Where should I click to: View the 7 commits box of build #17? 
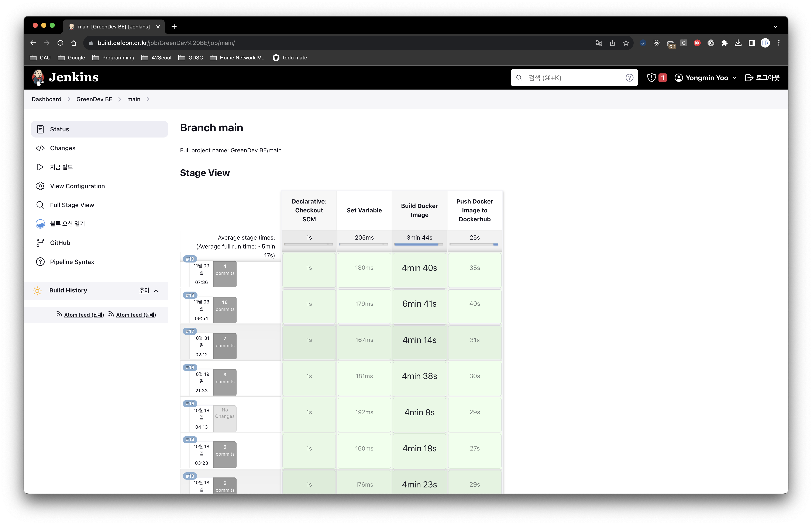pyautogui.click(x=225, y=346)
